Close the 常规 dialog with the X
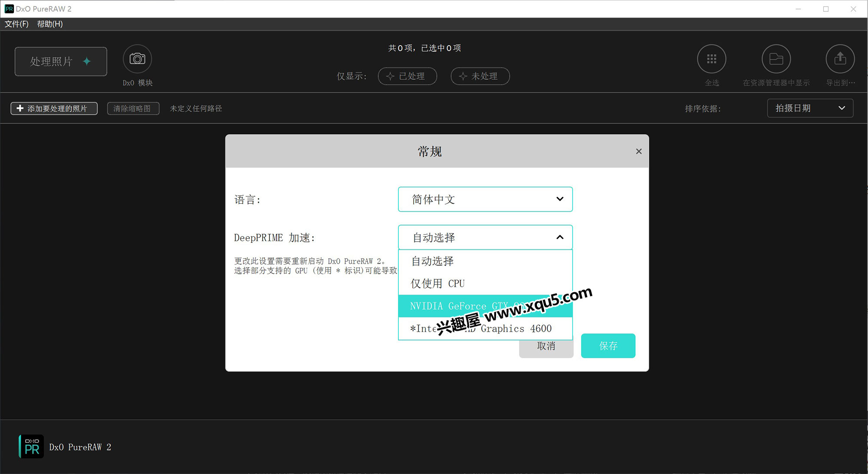Viewport: 868px width, 474px height. click(638, 151)
